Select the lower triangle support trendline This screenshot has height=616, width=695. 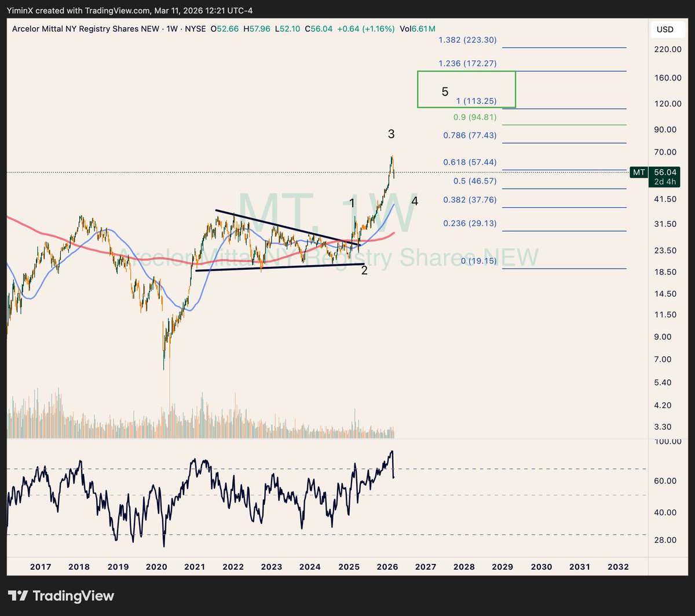click(280, 267)
